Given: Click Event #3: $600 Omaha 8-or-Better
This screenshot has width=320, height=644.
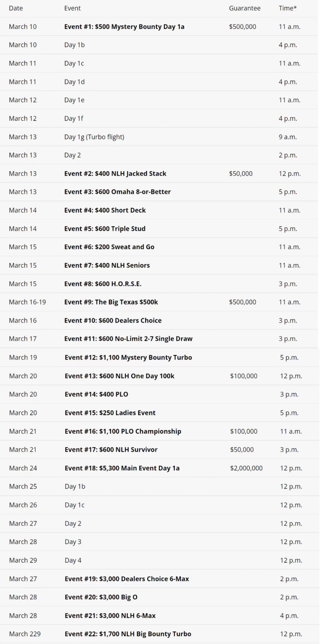Looking at the screenshot, I should pos(117,192).
